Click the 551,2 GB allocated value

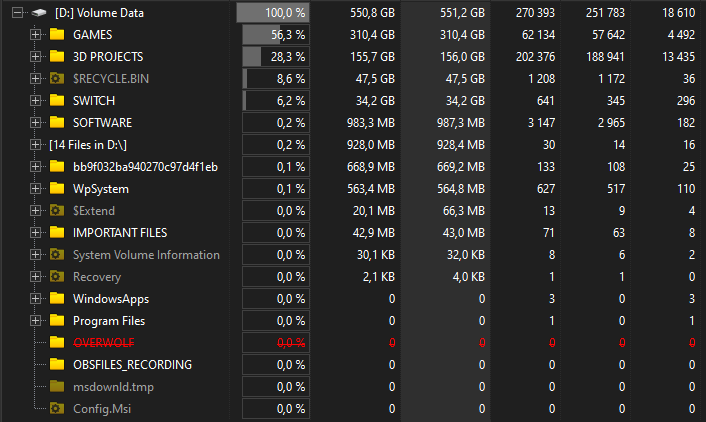[x=462, y=13]
